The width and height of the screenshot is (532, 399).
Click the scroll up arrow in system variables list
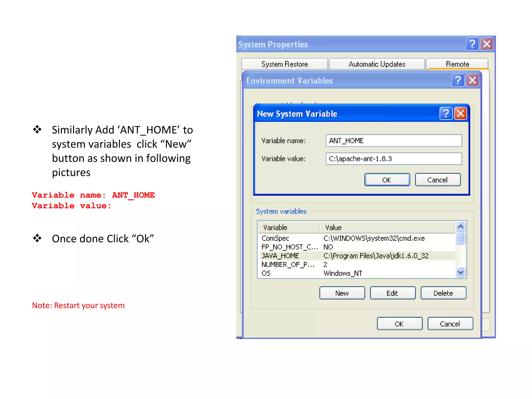click(461, 227)
